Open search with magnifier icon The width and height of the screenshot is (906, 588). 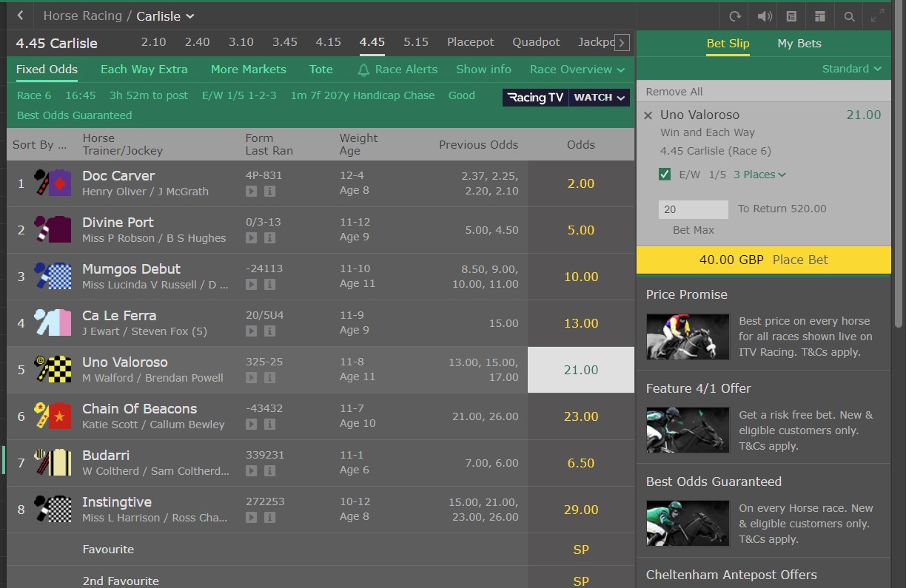(x=849, y=16)
